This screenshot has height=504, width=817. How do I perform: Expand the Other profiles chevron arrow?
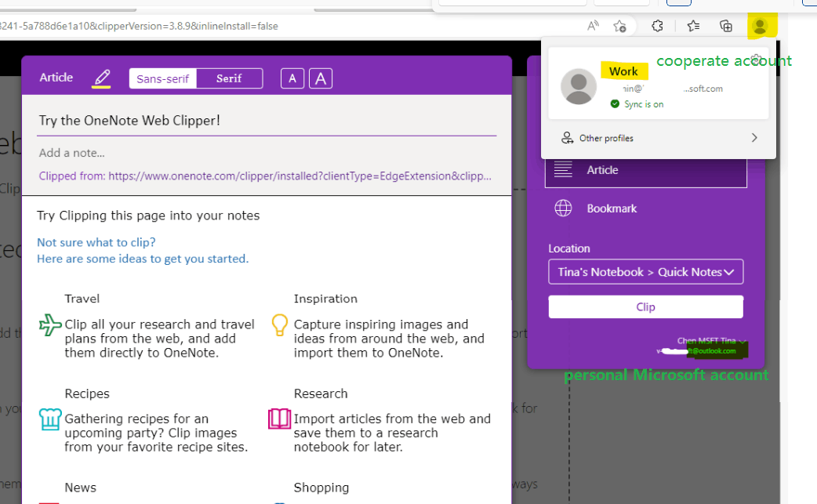[754, 138]
